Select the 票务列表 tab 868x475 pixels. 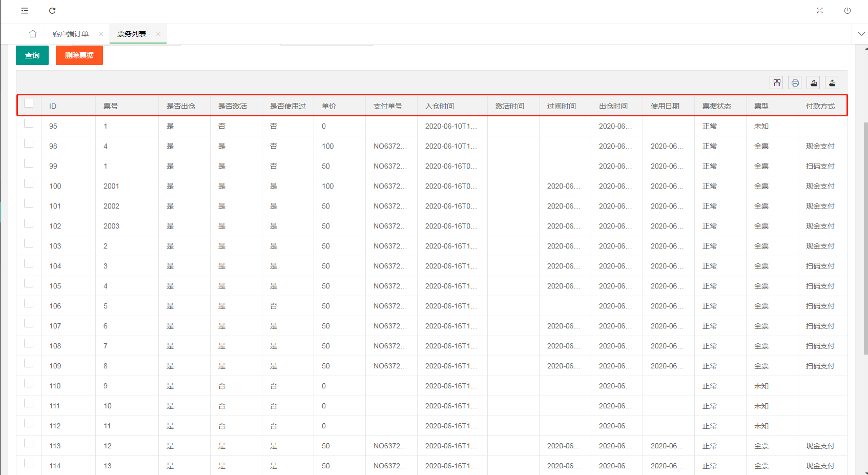[132, 34]
